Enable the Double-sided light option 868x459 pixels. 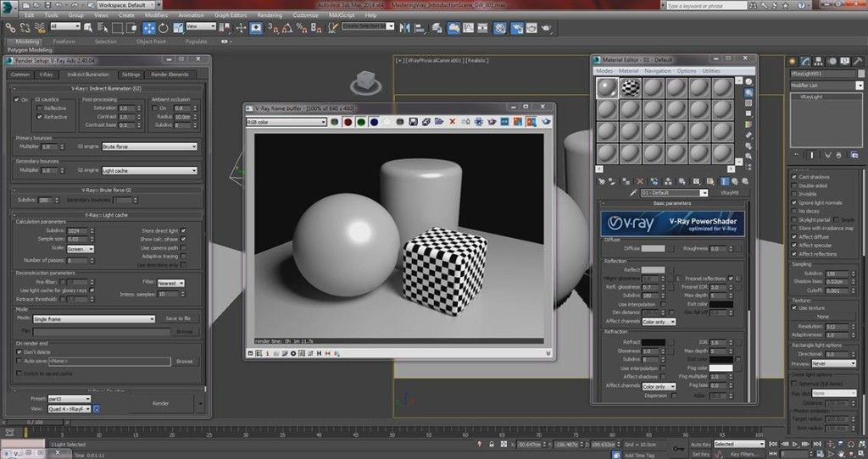(794, 185)
